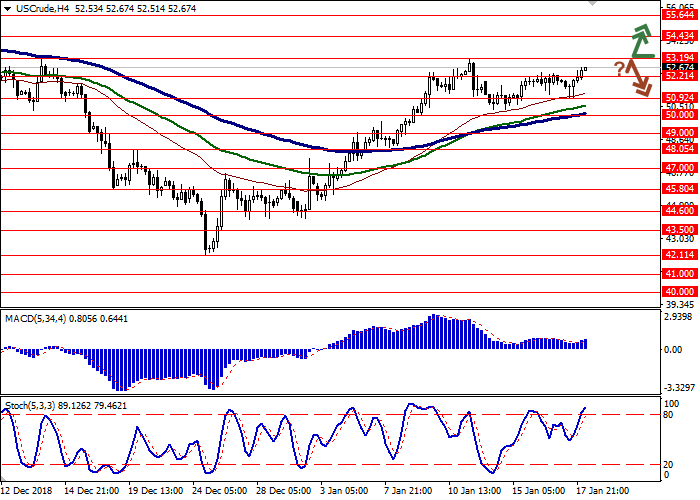Image resolution: width=700 pixels, height=500 pixels.
Task: Click the brown question mark symbol
Action: click(x=620, y=68)
